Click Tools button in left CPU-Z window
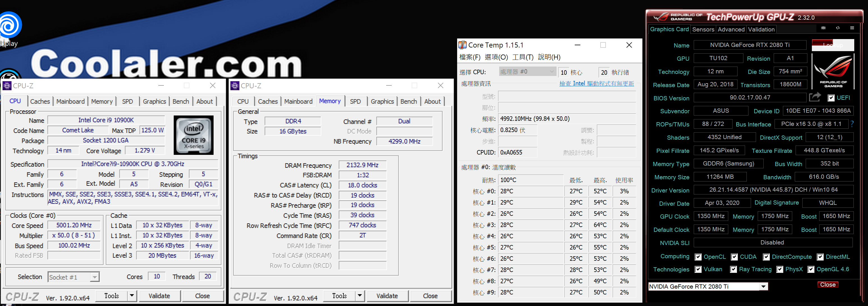Screen dimensions: 868x306 (x=111, y=296)
